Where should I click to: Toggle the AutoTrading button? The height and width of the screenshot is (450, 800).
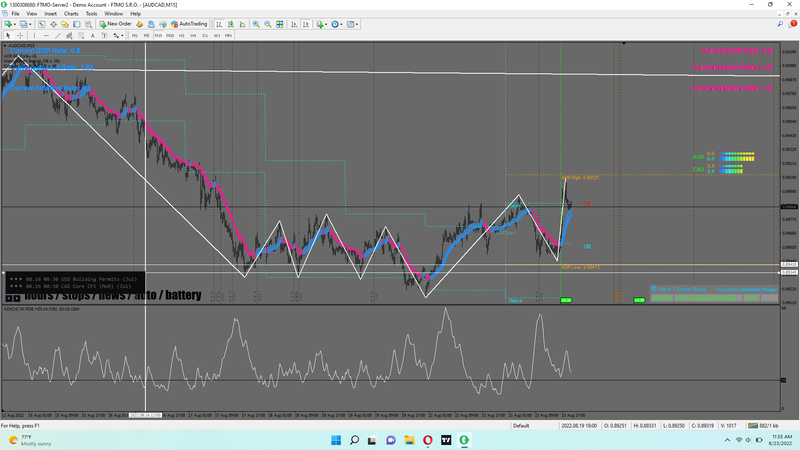point(189,24)
